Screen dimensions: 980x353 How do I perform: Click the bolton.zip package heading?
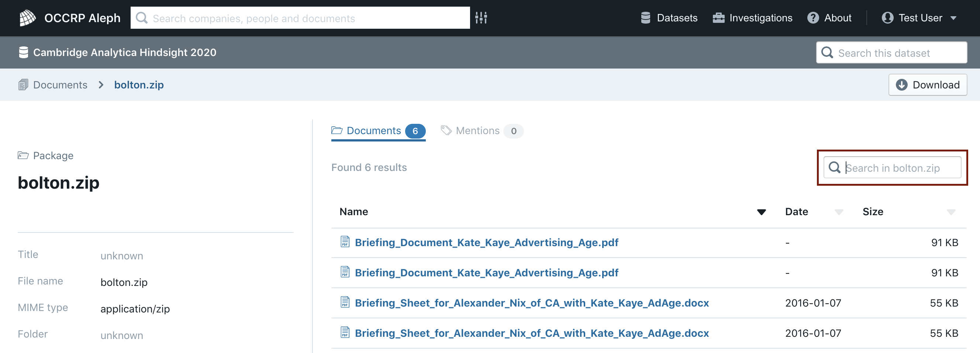tap(59, 183)
